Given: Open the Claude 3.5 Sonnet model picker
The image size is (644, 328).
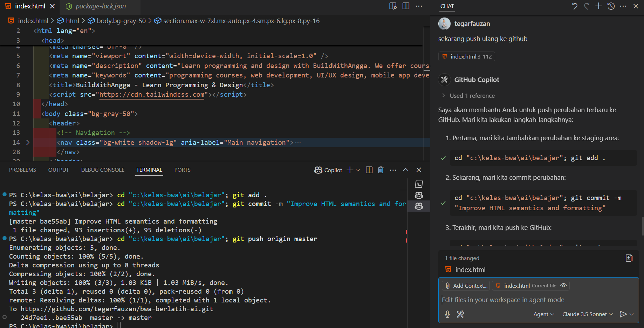Looking at the screenshot, I should coord(587,314).
